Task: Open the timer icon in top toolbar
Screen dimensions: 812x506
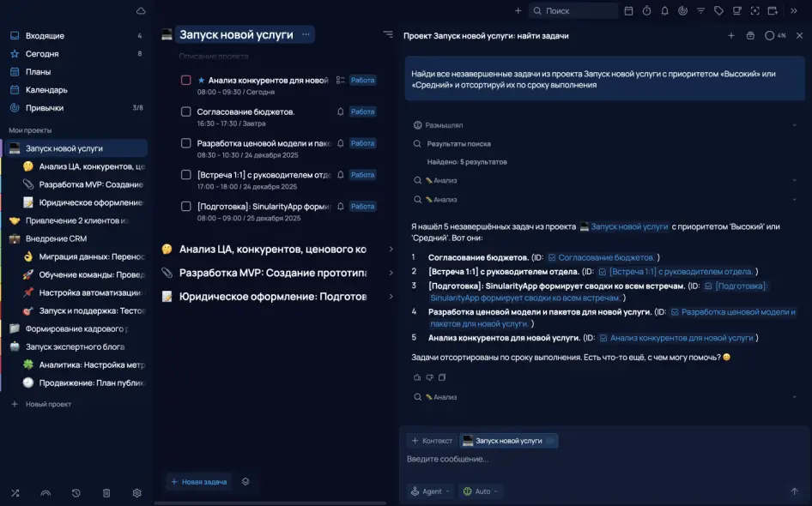Action: click(646, 11)
